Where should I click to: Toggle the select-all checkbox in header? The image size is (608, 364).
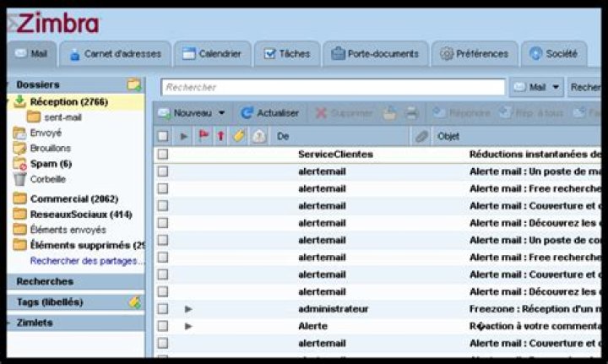163,136
